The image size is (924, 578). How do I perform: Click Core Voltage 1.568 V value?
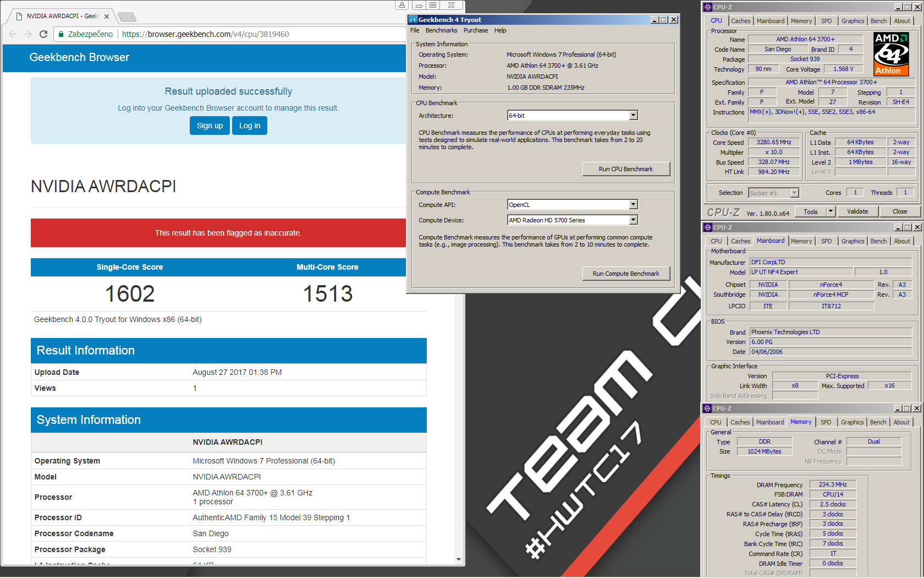point(843,69)
